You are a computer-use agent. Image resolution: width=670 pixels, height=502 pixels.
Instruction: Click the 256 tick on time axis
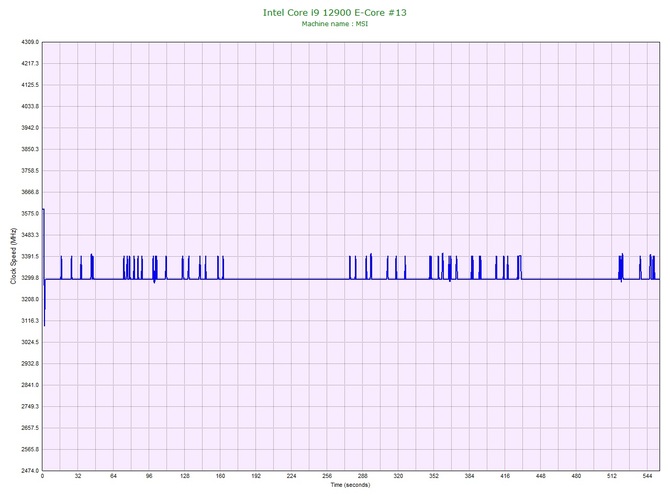pos(327,476)
